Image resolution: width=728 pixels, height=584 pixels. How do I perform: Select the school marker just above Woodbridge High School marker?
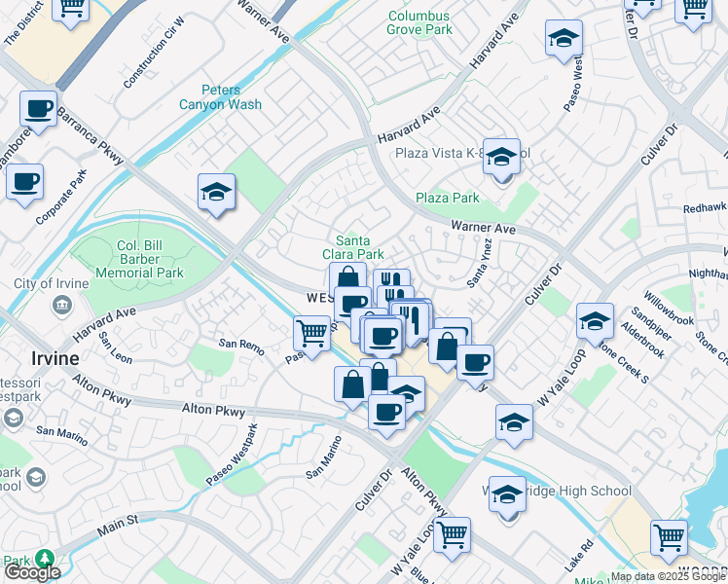(514, 423)
